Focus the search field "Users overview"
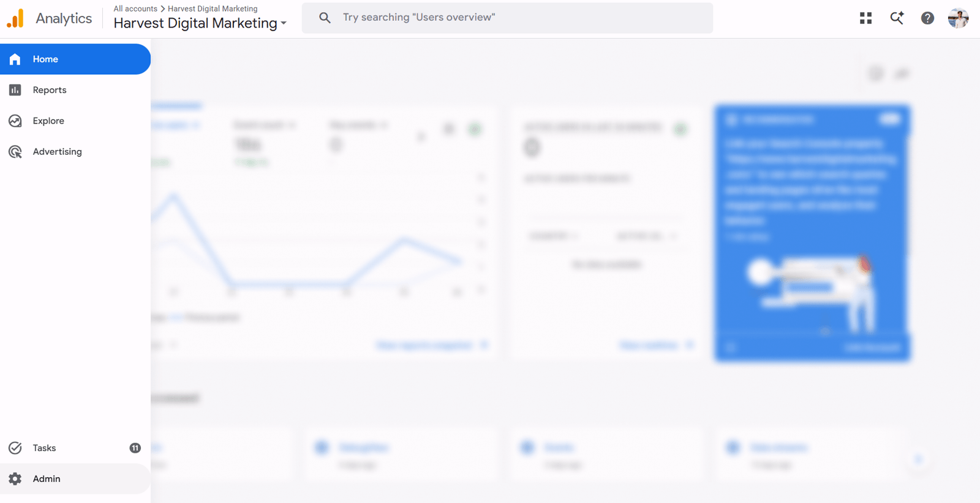This screenshot has width=980, height=503. (x=507, y=18)
